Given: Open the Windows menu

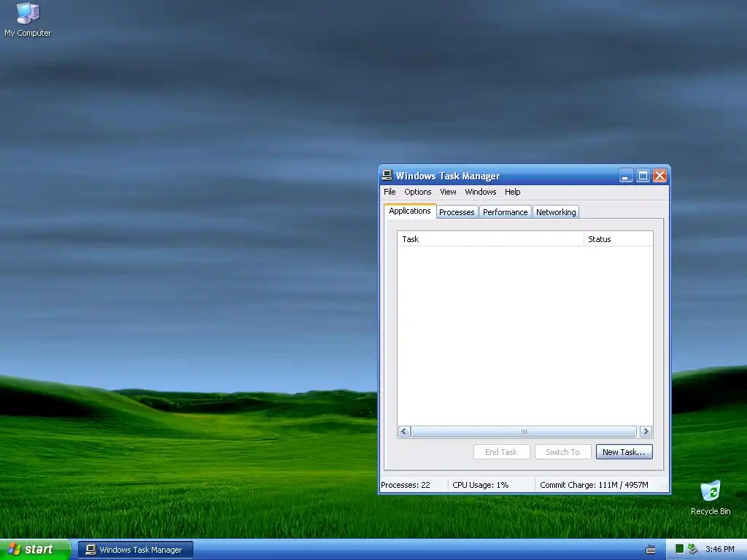Looking at the screenshot, I should (480, 192).
